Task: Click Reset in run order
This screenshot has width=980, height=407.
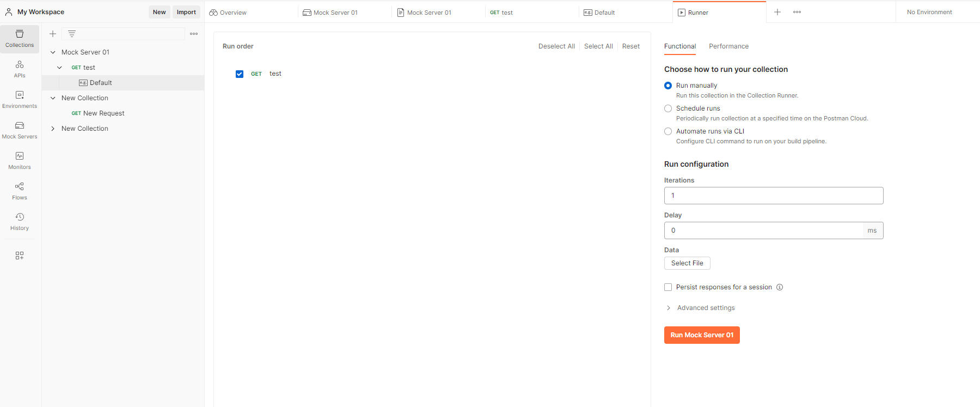Action: tap(631, 46)
